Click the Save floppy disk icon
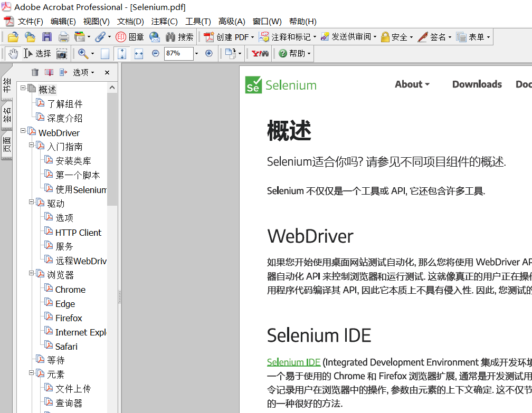 47,37
